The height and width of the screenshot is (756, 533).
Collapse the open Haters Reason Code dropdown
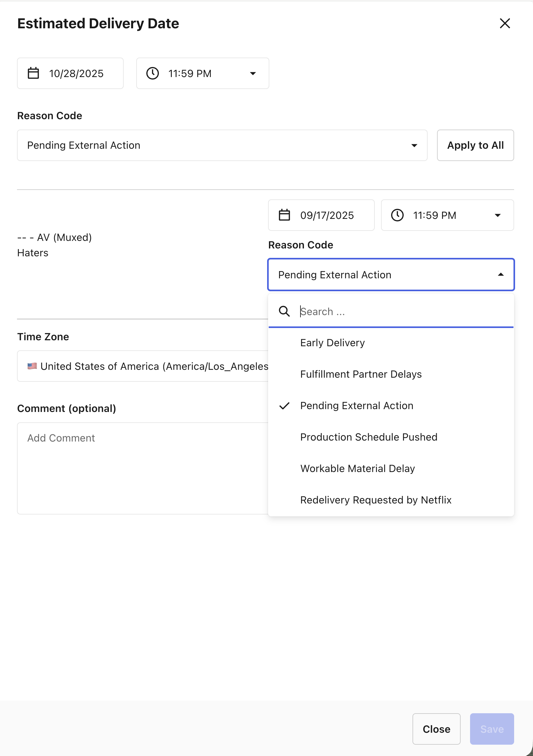(500, 275)
